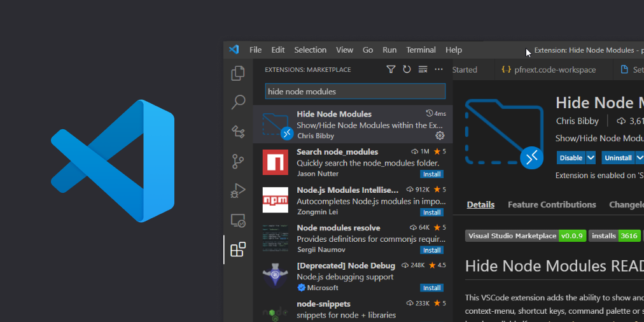Switch to the pfnext.code-workspace tab
644x322 pixels.
coord(554,70)
